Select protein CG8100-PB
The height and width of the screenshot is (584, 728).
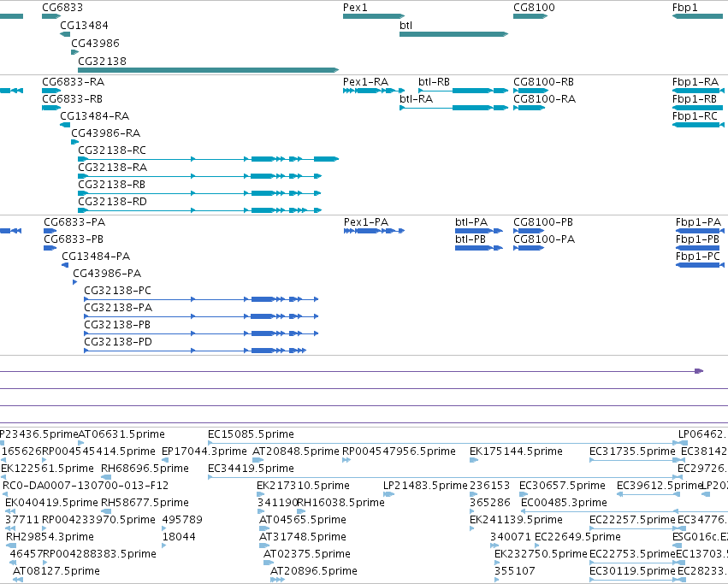point(529,231)
